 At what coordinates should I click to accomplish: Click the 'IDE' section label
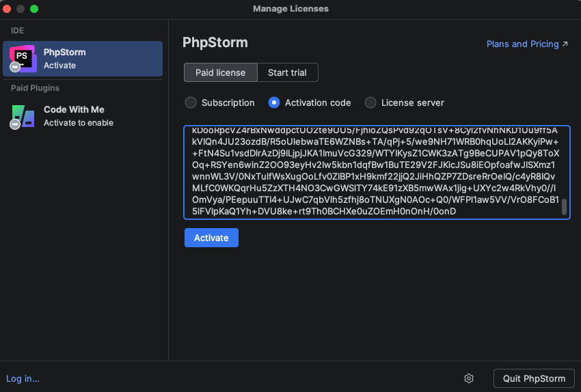[17, 31]
